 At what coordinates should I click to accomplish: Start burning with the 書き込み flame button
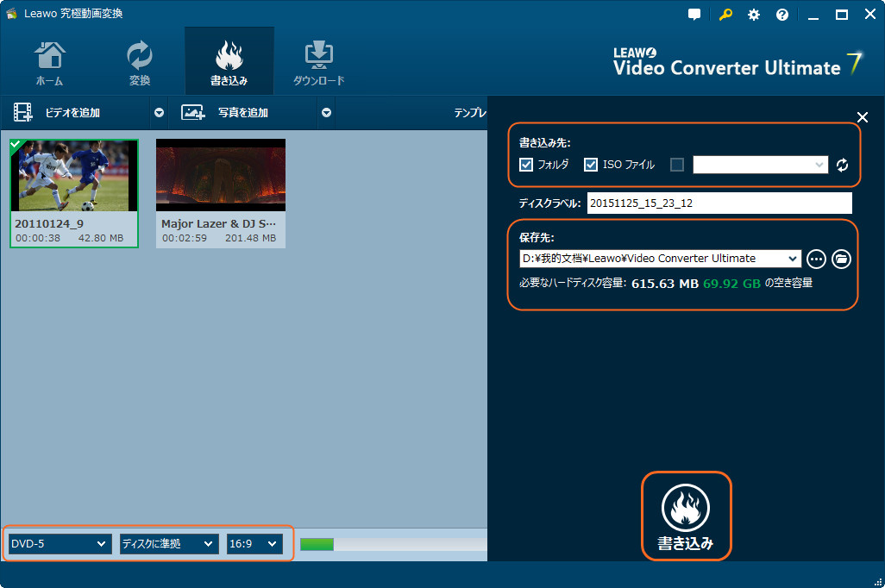[x=686, y=516]
